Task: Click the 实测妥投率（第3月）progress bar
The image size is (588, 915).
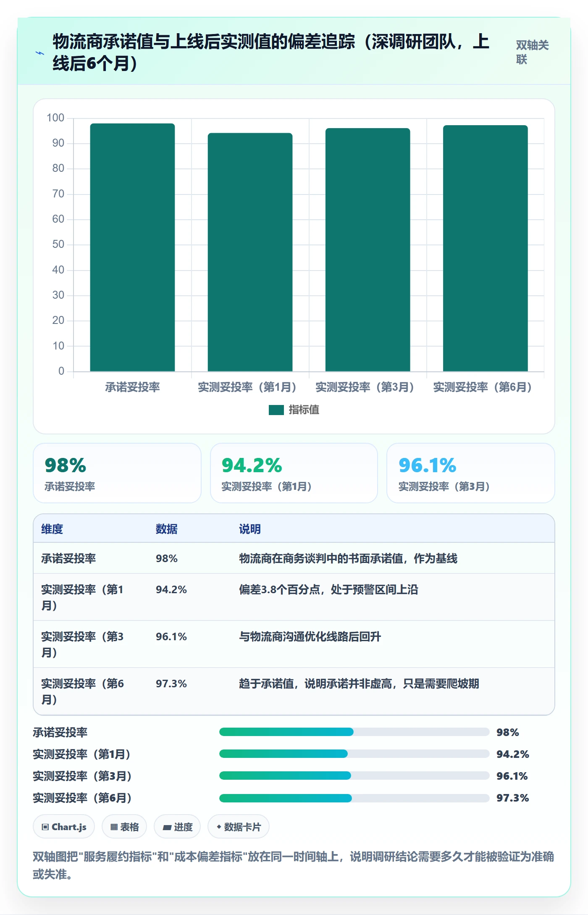Action: point(354,776)
